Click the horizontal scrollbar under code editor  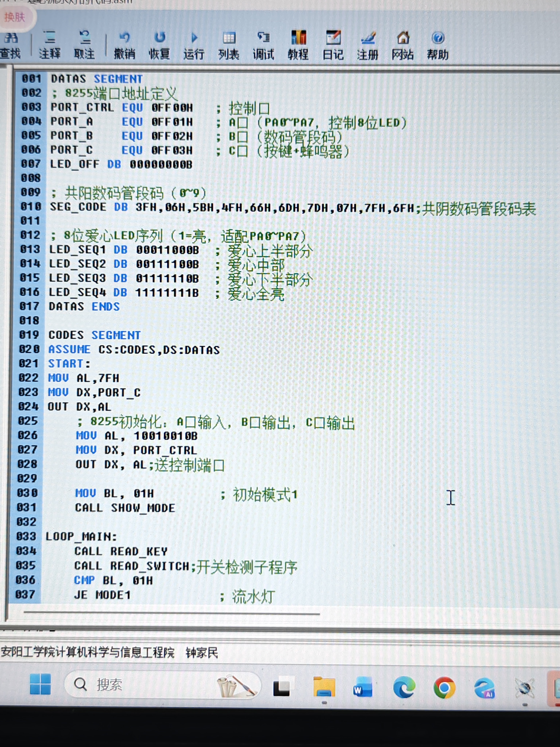click(x=172, y=613)
